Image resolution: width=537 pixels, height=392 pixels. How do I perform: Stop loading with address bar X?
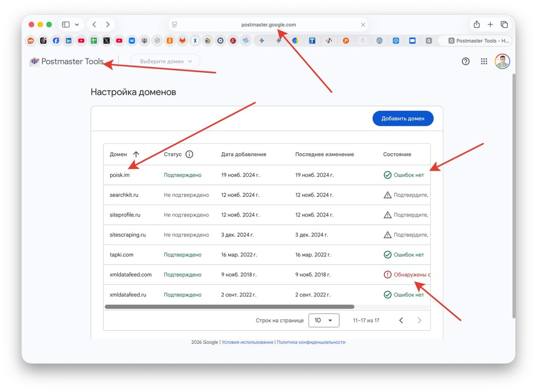(363, 25)
